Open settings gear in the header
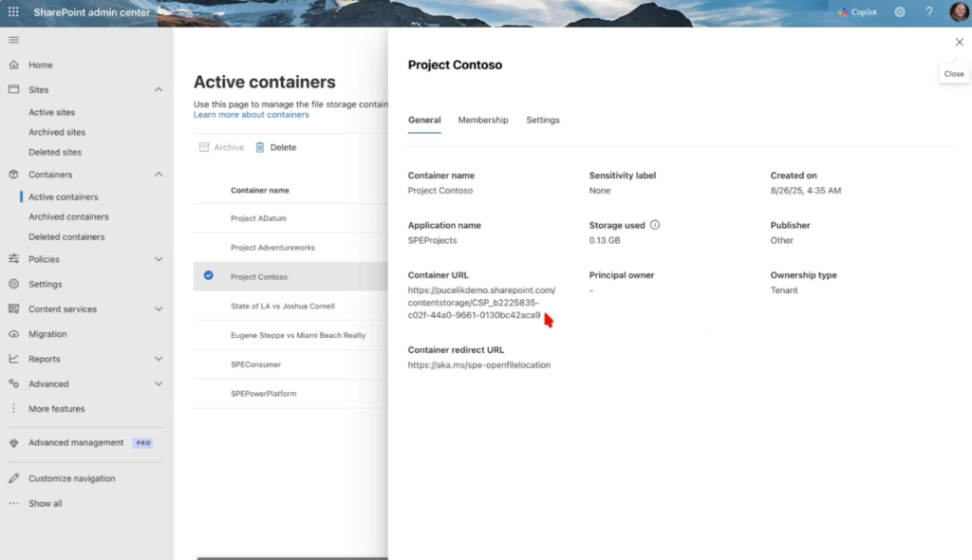Viewport: 972px width, 560px height. point(900,11)
